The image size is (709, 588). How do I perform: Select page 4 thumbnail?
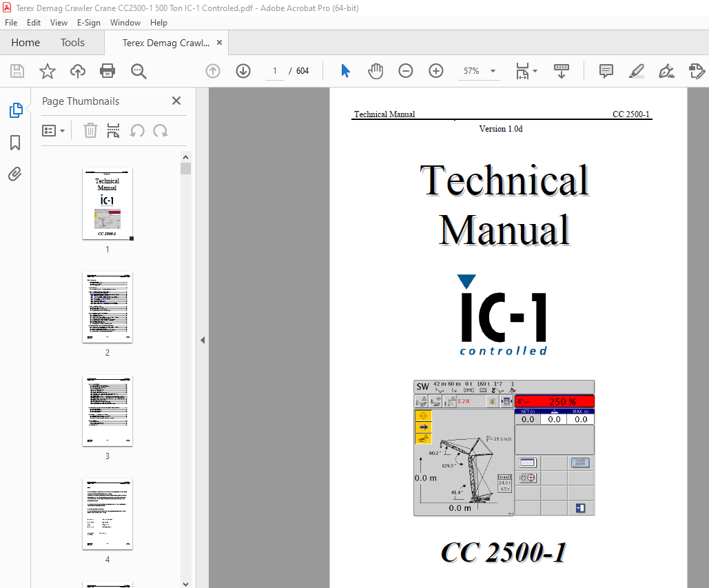pos(107,514)
